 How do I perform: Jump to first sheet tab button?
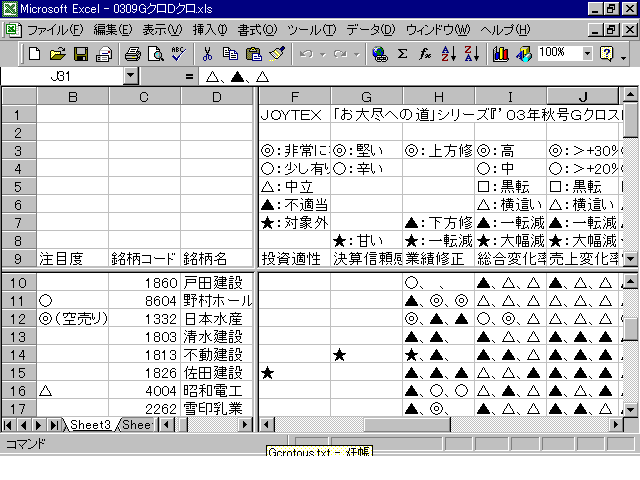coord(8,425)
